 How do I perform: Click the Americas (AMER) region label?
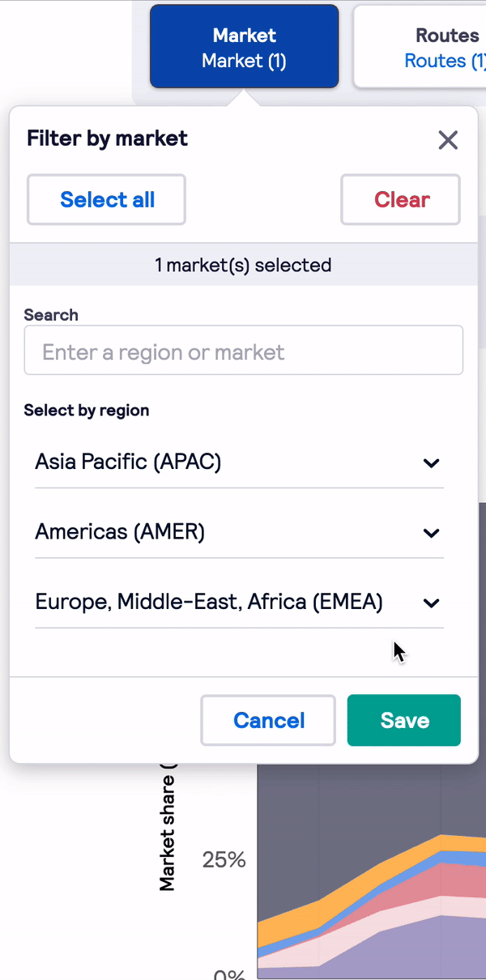[120, 532]
